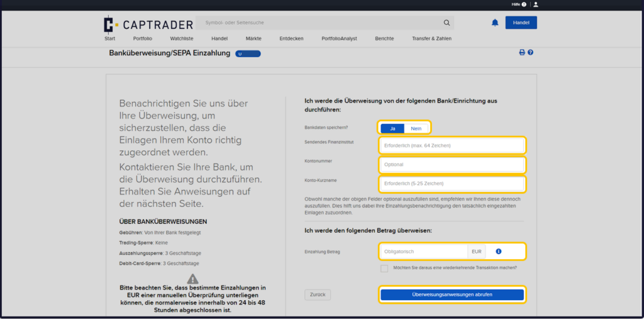Focus the Kontonummer field

452,164
